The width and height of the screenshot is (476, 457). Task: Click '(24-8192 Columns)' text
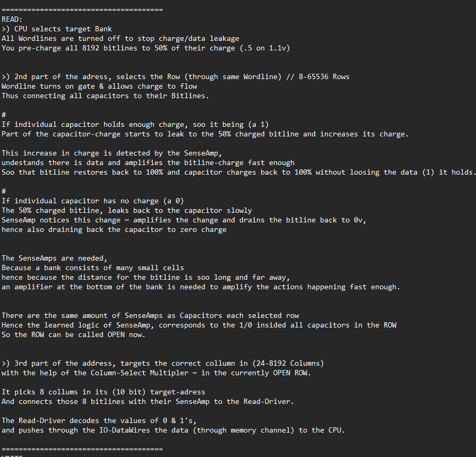click(x=288, y=364)
